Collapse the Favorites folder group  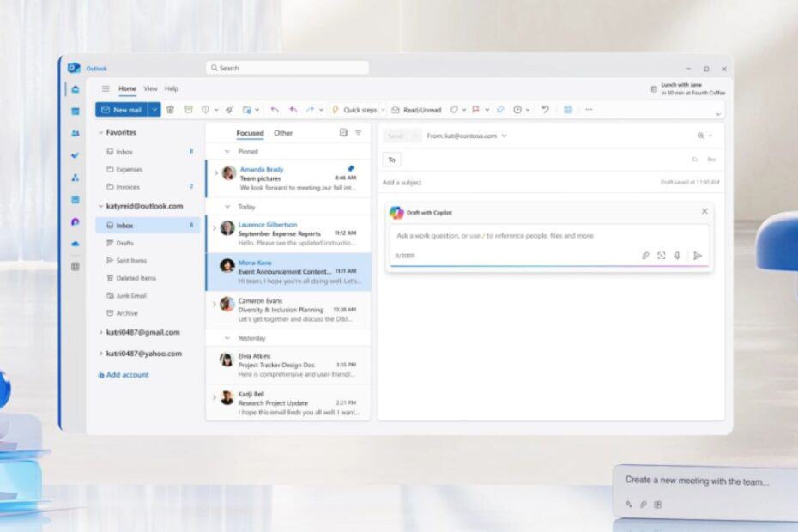point(100,133)
